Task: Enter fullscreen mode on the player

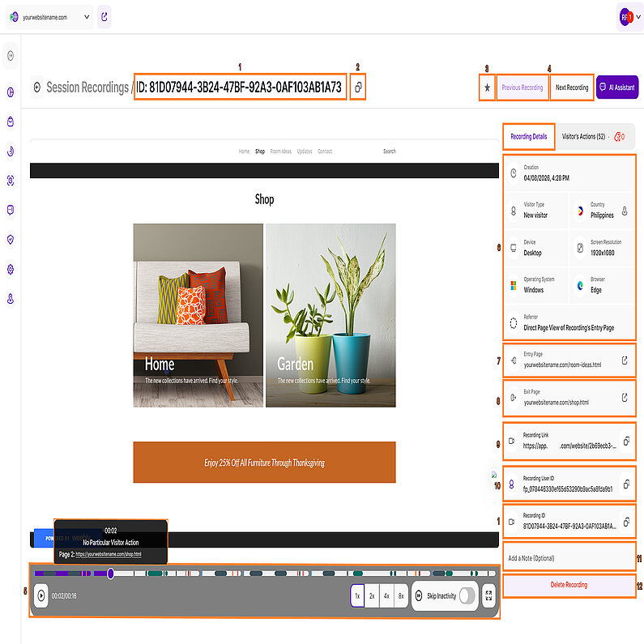Action: pos(488,595)
